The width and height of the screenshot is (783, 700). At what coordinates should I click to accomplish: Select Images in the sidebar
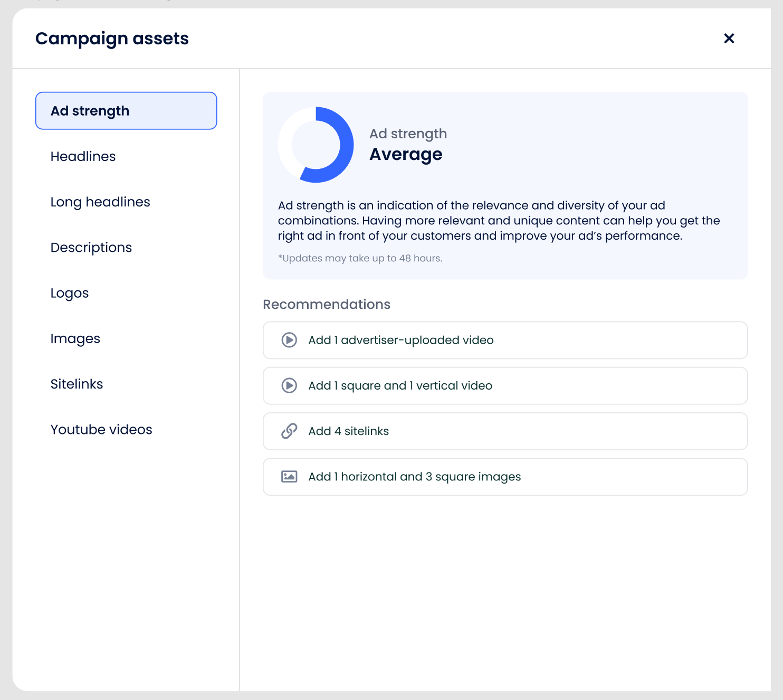tap(75, 338)
